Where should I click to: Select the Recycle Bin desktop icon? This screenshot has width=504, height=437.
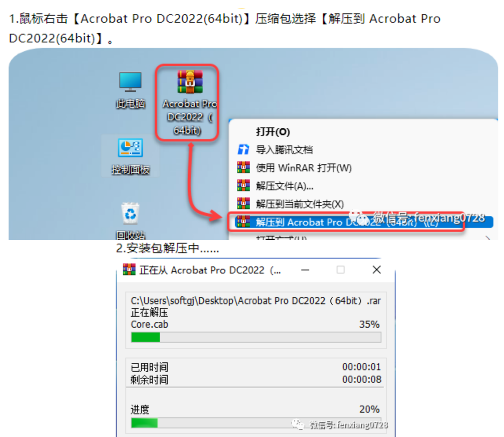point(130,213)
